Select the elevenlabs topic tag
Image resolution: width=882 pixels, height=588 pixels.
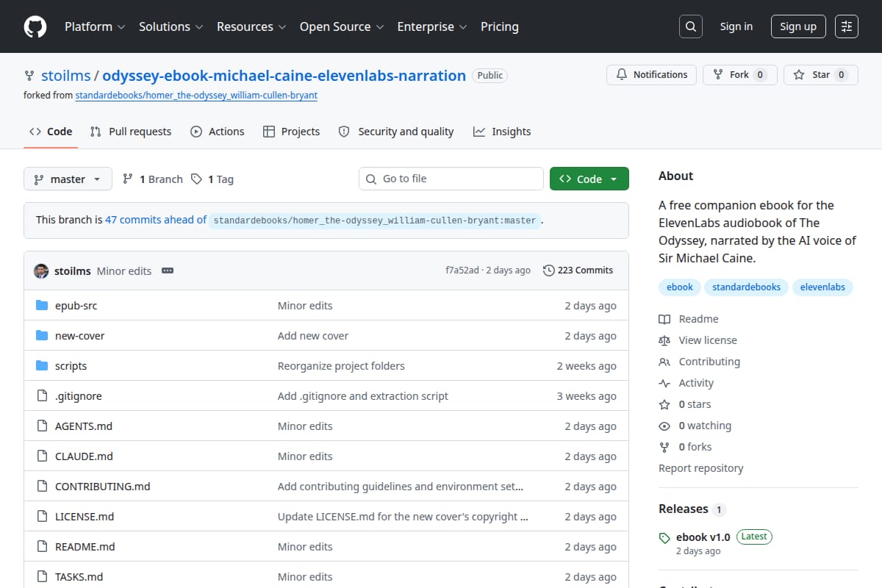[822, 287]
